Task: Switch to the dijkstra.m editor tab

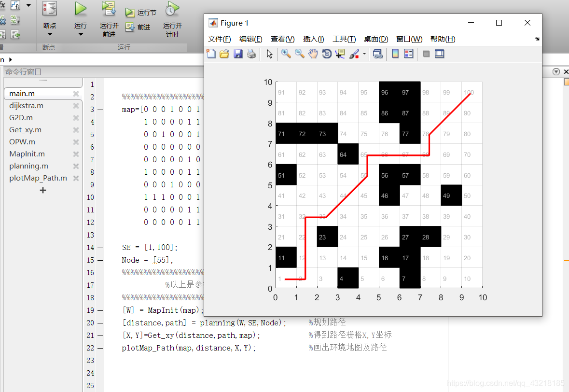Action: pos(26,106)
